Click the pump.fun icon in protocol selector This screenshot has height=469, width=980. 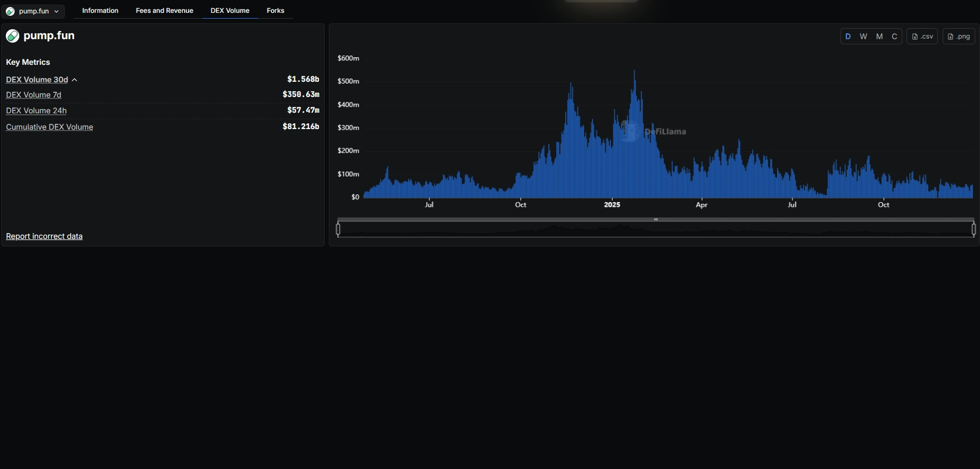(10, 11)
